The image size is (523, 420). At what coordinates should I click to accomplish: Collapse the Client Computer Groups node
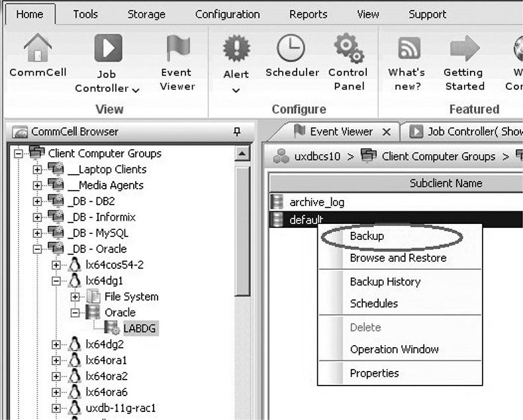[19, 154]
